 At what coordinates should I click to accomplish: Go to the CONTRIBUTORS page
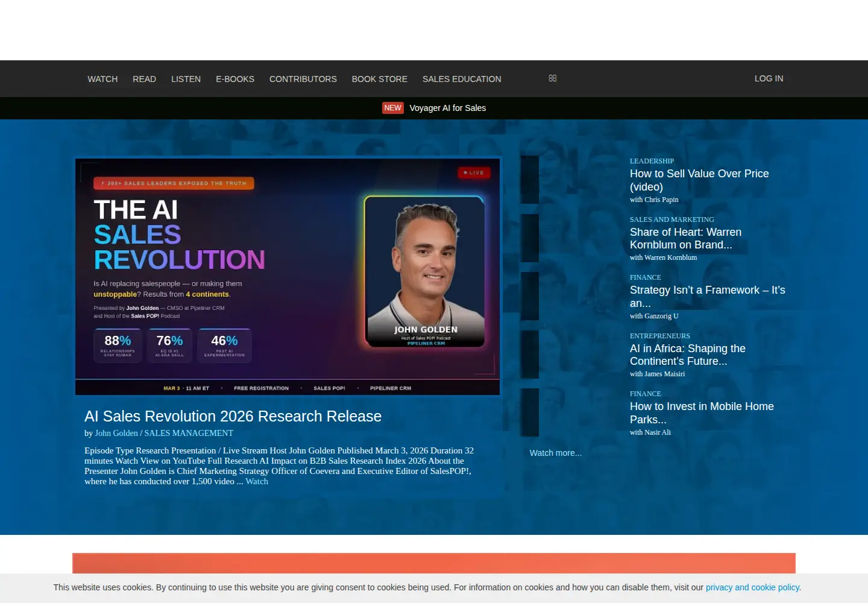click(x=303, y=79)
